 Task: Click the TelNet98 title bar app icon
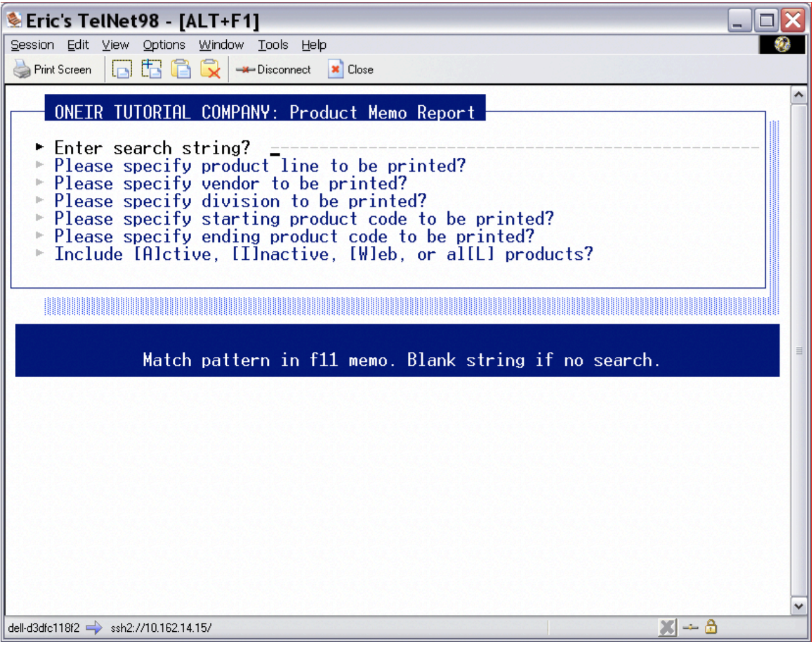point(14,20)
